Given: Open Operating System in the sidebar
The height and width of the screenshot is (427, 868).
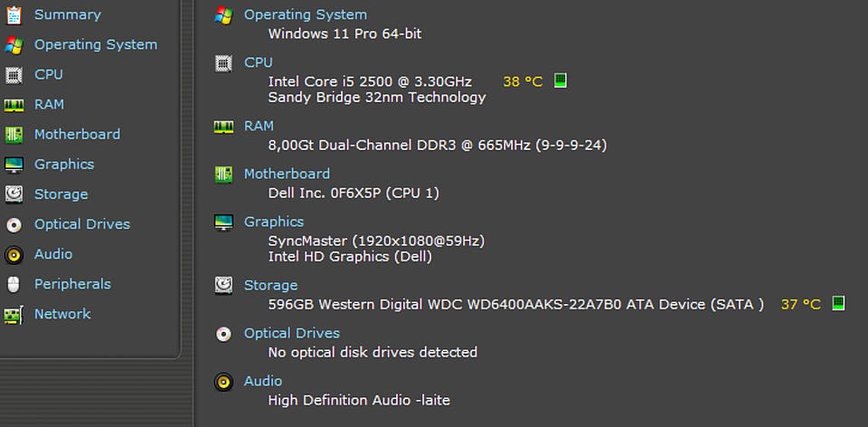Looking at the screenshot, I should click(96, 45).
